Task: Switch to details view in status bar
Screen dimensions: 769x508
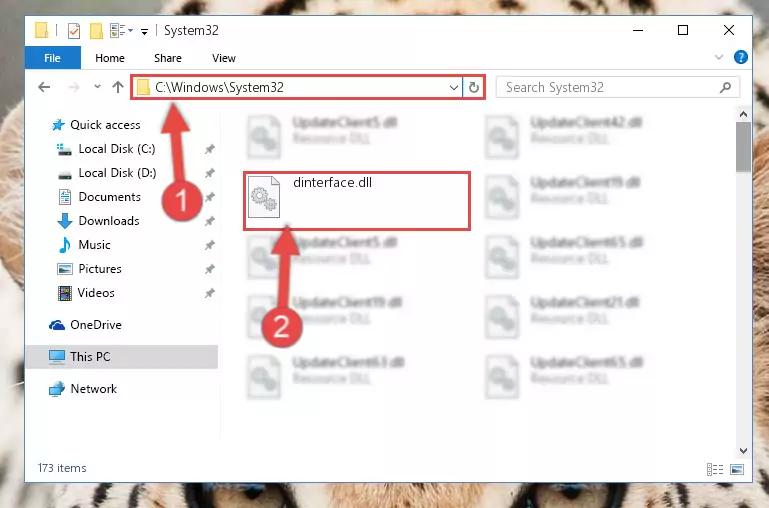Action: (715, 469)
